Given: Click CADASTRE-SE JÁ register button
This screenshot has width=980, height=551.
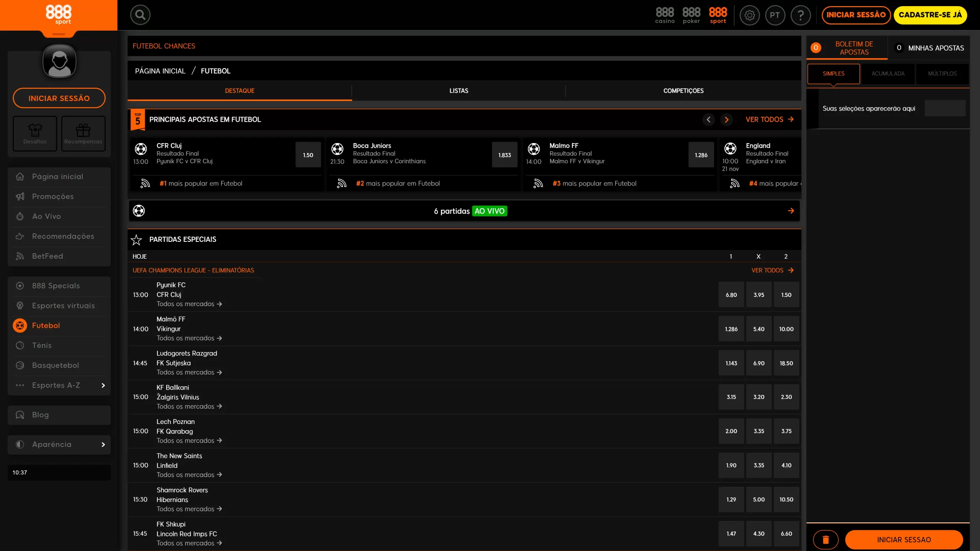Looking at the screenshot, I should click(x=930, y=15).
